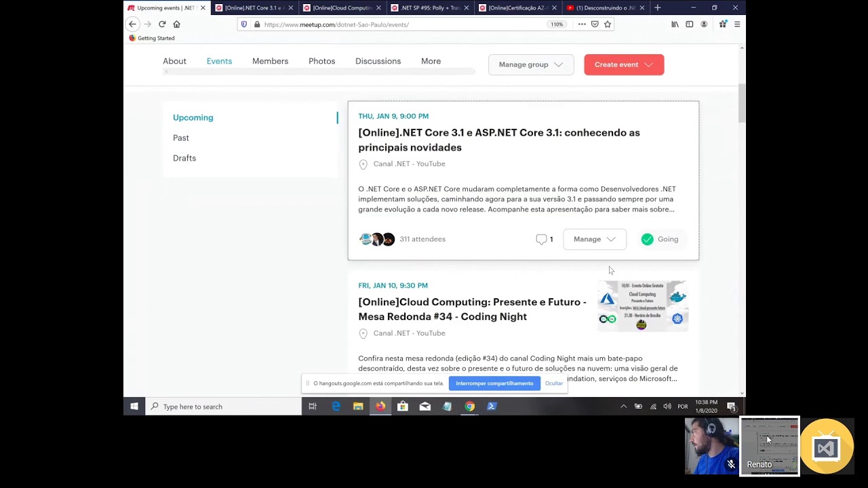The image size is (868, 488).
Task: Open Google Chrome from the taskbar
Action: pyautogui.click(x=470, y=406)
